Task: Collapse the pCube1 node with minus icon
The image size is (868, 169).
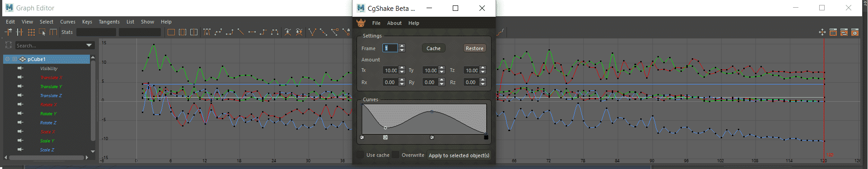Action: [x=7, y=59]
